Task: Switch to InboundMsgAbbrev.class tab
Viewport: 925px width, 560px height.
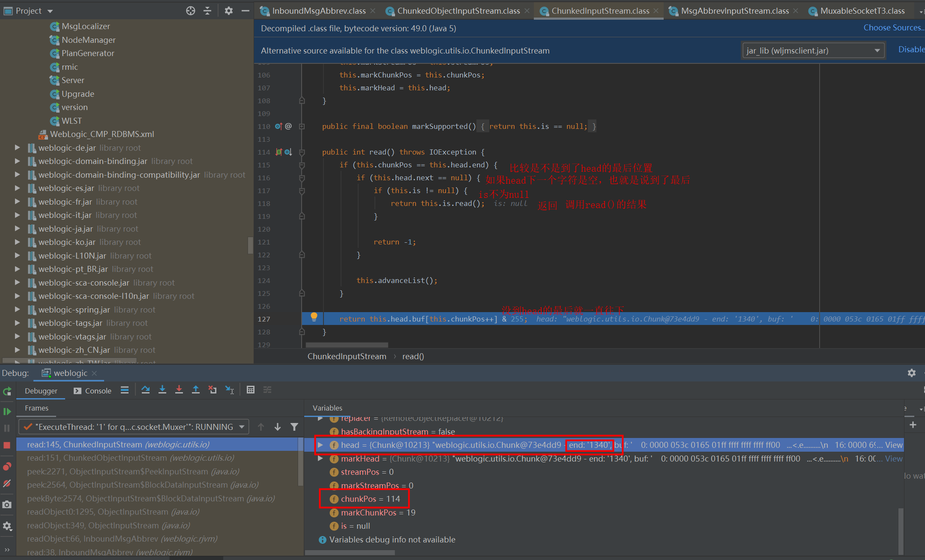Action: point(319,11)
